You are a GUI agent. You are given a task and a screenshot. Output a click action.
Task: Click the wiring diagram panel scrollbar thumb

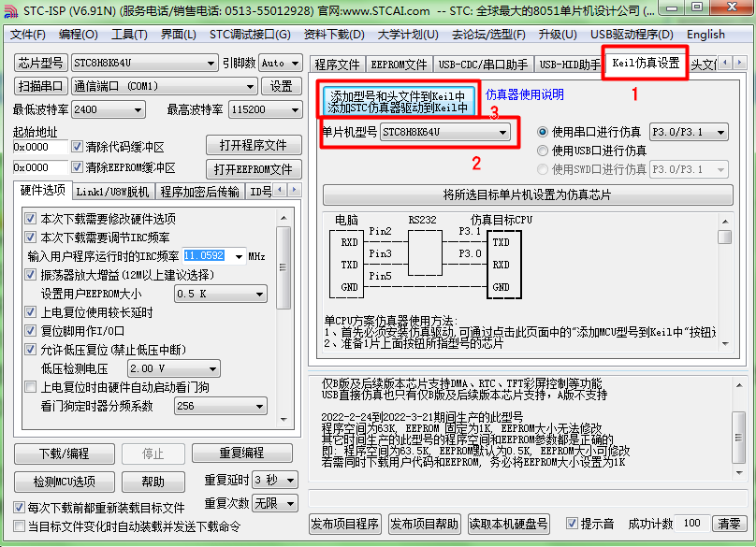(724, 238)
